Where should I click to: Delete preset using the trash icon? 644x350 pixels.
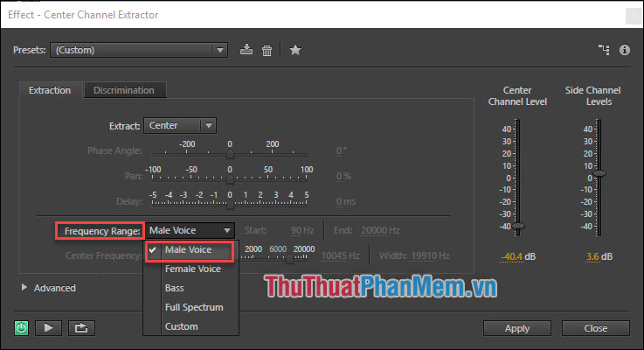click(267, 50)
